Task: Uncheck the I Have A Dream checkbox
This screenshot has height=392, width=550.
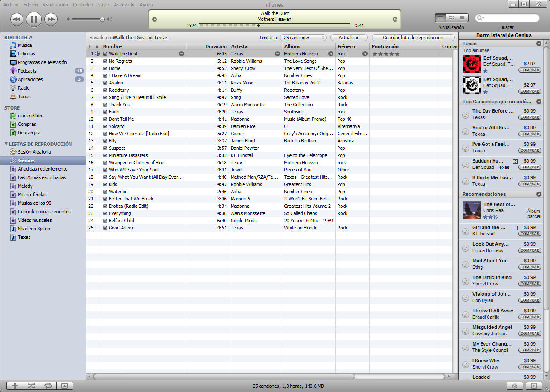Action: tap(105, 75)
